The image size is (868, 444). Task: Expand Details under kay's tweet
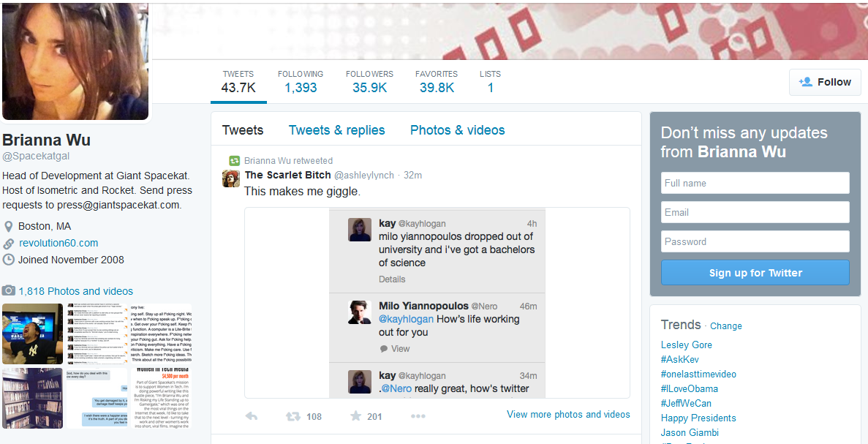coord(392,279)
